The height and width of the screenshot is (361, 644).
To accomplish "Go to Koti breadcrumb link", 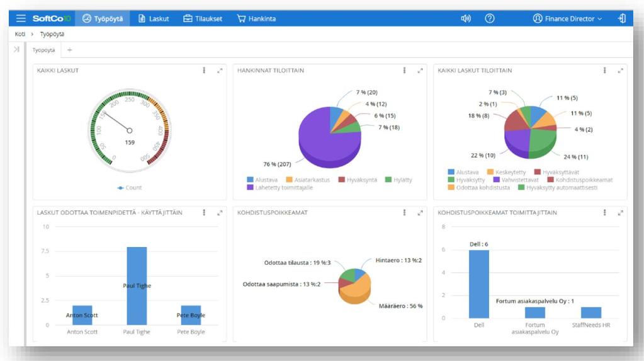I will (20, 34).
